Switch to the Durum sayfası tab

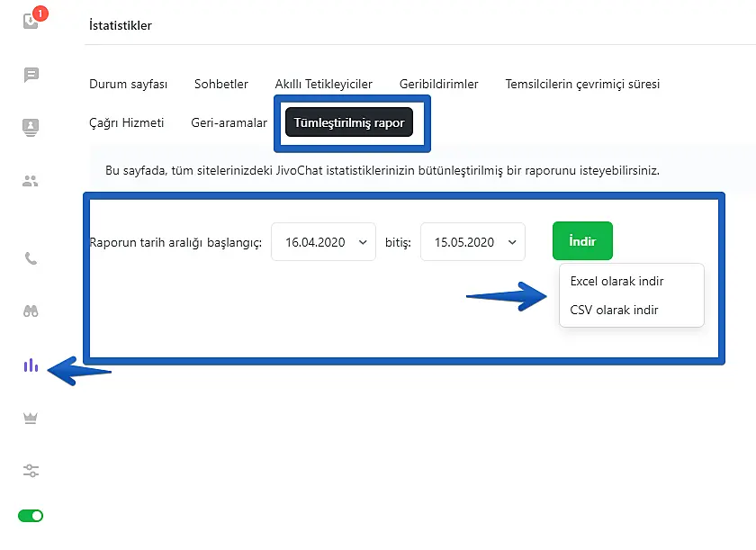pyautogui.click(x=128, y=85)
